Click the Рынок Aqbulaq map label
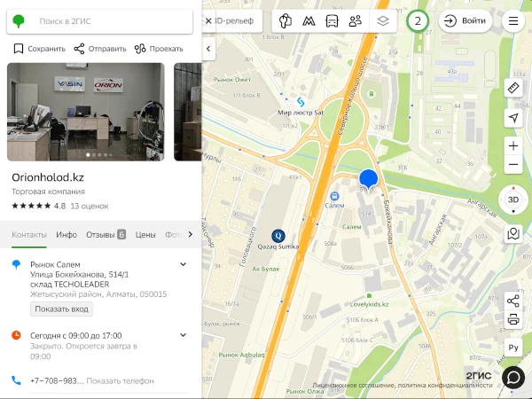 (241, 355)
